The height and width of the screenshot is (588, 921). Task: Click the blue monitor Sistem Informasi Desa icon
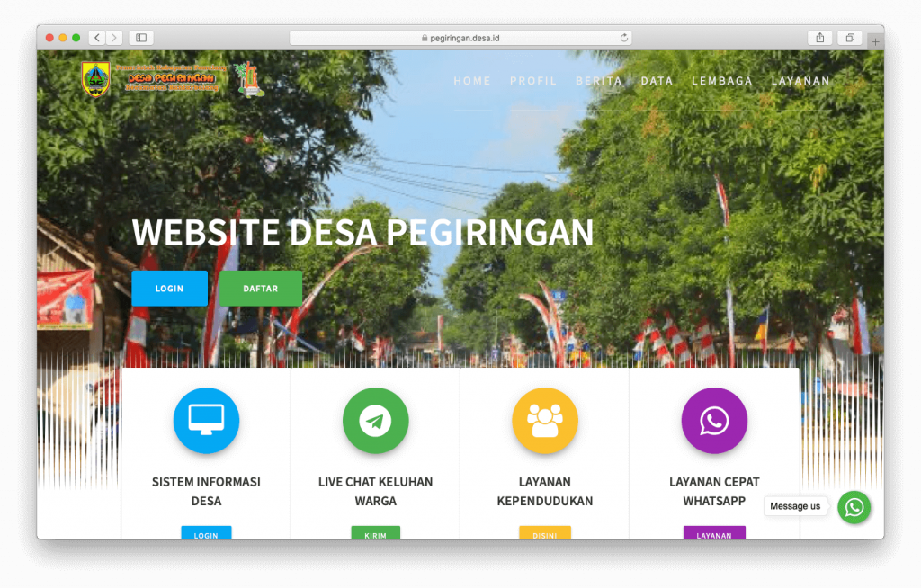coord(206,421)
